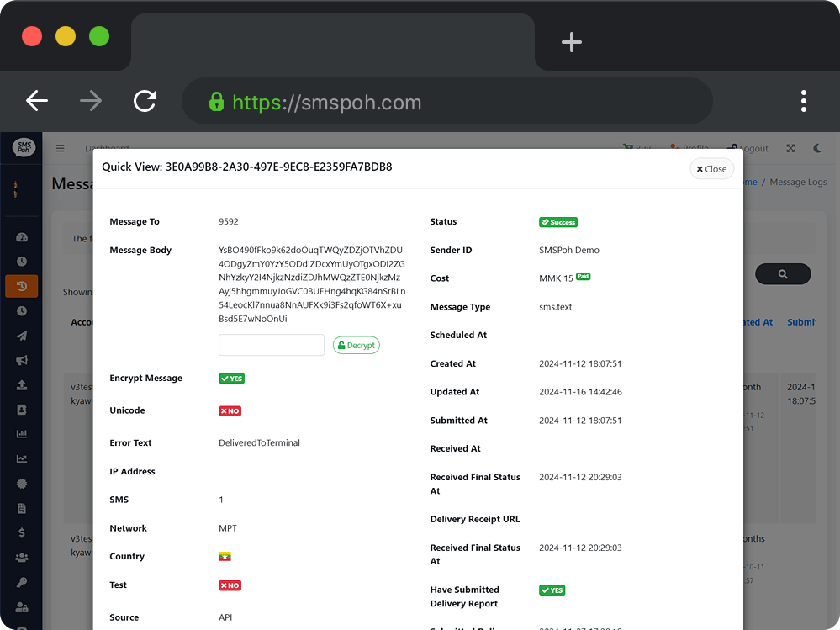Click the dollar sign billing icon
The height and width of the screenshot is (630, 840).
coord(22,532)
